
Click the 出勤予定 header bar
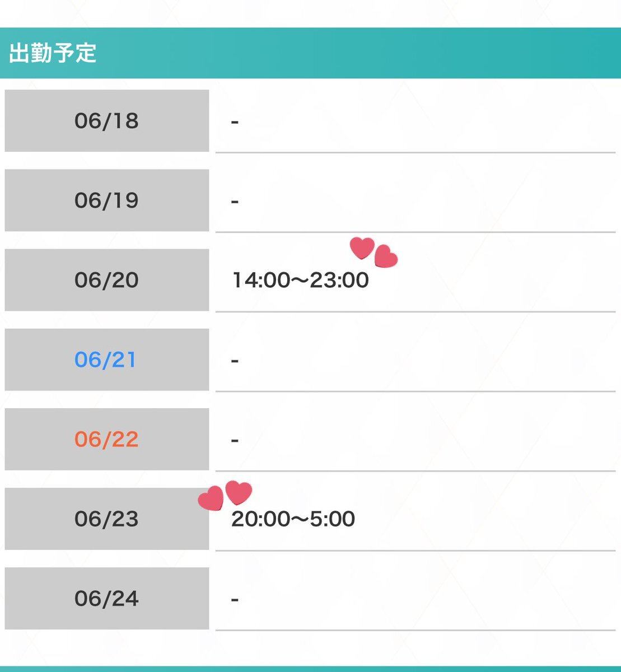click(x=310, y=53)
